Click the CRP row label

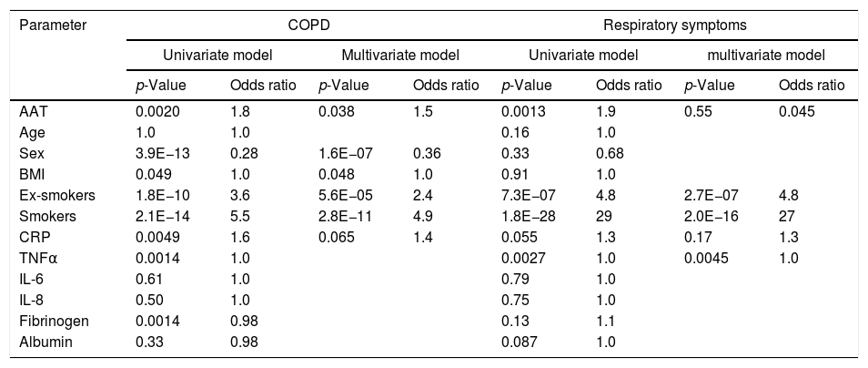[33, 237]
